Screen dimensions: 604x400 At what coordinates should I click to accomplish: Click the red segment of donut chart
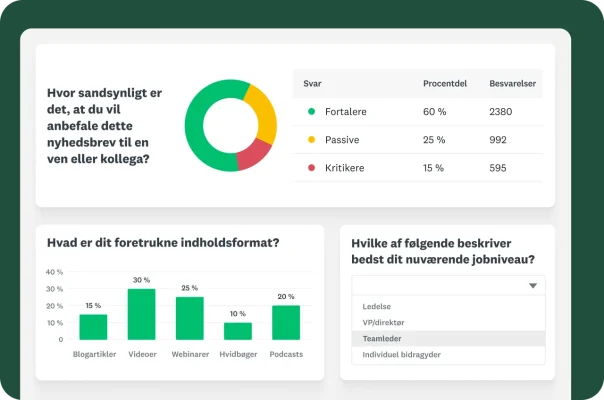tap(253, 155)
